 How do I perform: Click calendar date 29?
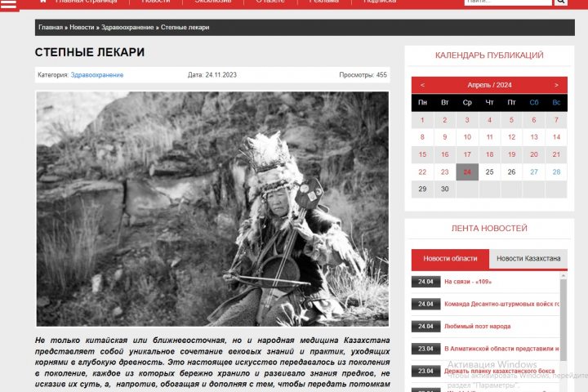click(x=422, y=189)
